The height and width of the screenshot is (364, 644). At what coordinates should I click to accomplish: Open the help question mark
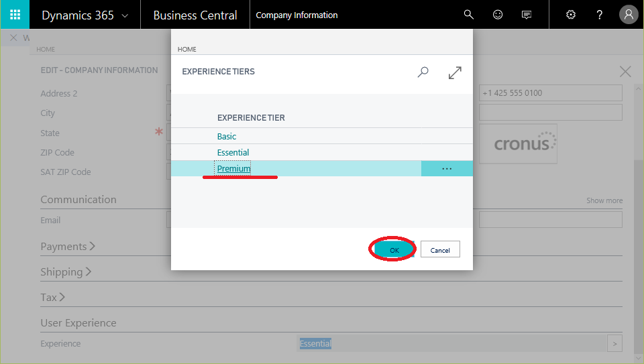(x=599, y=15)
